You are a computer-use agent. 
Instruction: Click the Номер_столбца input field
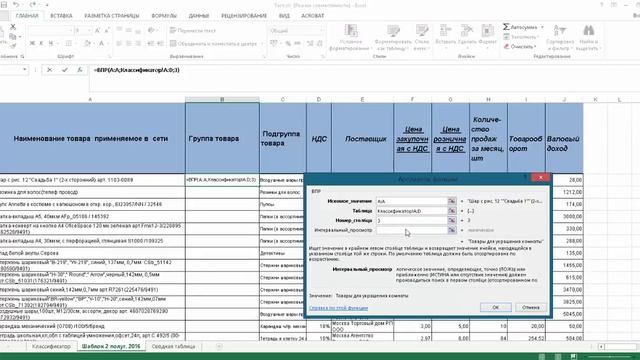point(411,220)
